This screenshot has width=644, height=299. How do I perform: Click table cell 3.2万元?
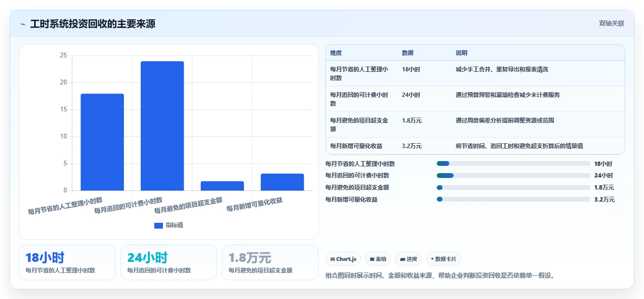[412, 146]
